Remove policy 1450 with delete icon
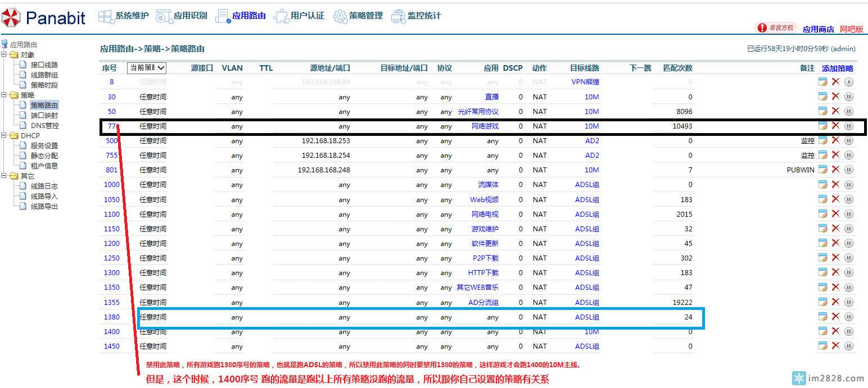Screen dimensions: 868x388 coord(835,346)
